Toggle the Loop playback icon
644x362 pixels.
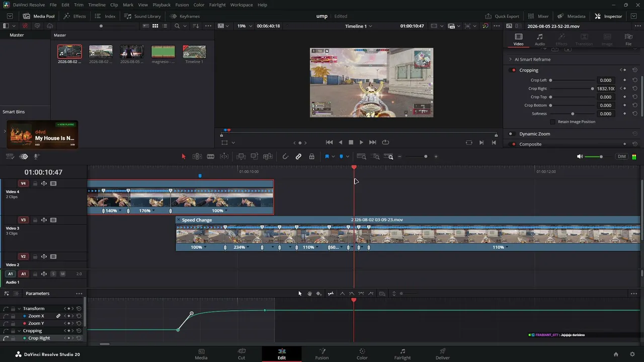coord(385,142)
